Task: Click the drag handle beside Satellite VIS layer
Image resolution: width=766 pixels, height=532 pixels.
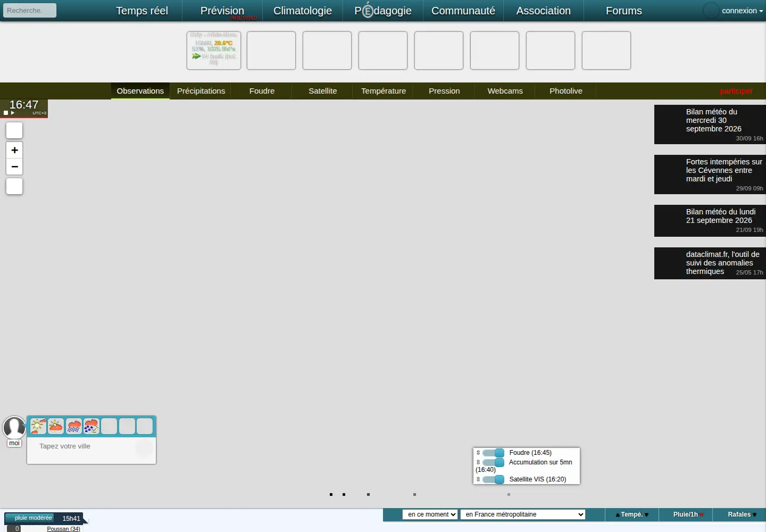Action: click(x=478, y=479)
